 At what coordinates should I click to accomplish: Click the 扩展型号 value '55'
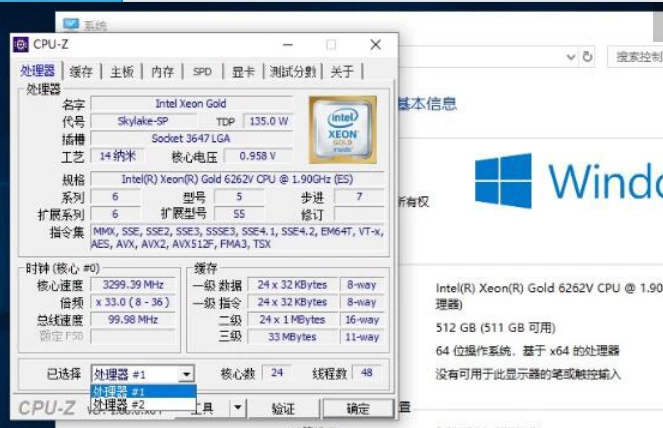click(x=239, y=214)
